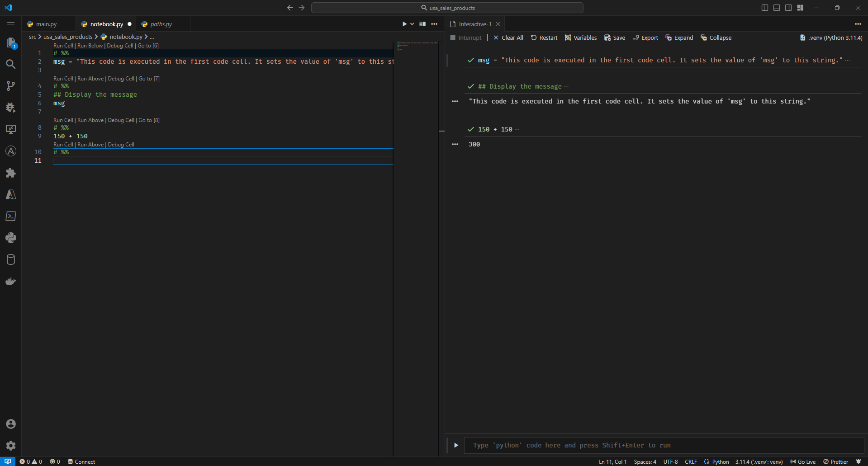Viewport: 868px width, 466px height.
Task: Click the 'usa_sales_products' breadcrumb
Action: 68,37
